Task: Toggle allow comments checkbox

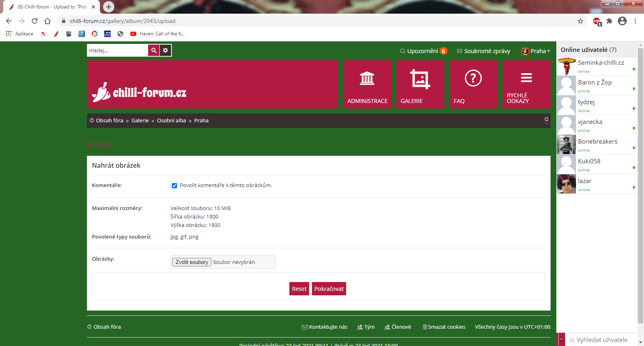Action: pyautogui.click(x=174, y=185)
